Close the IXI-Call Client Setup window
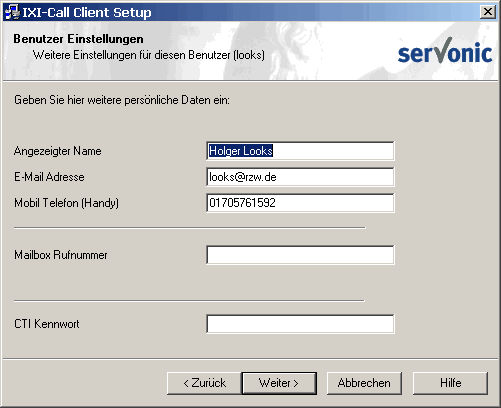This screenshot has width=501, height=408. 487,12
